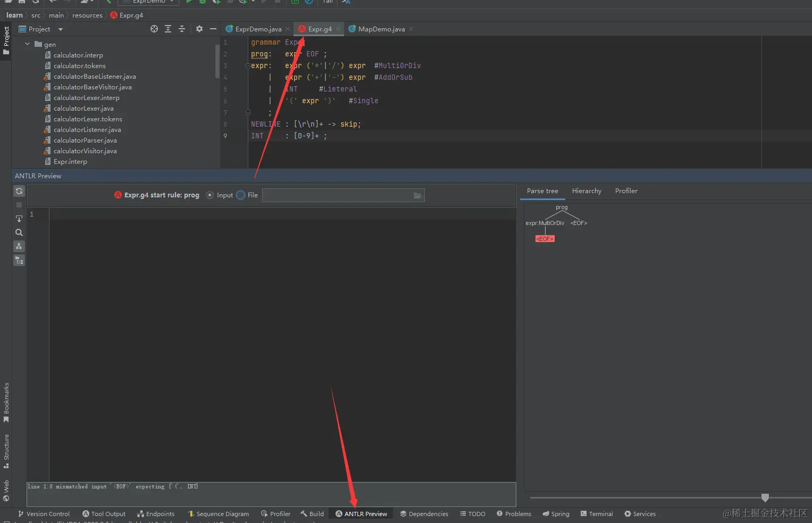
Task: Click learn breadcrumb
Action: tap(14, 15)
